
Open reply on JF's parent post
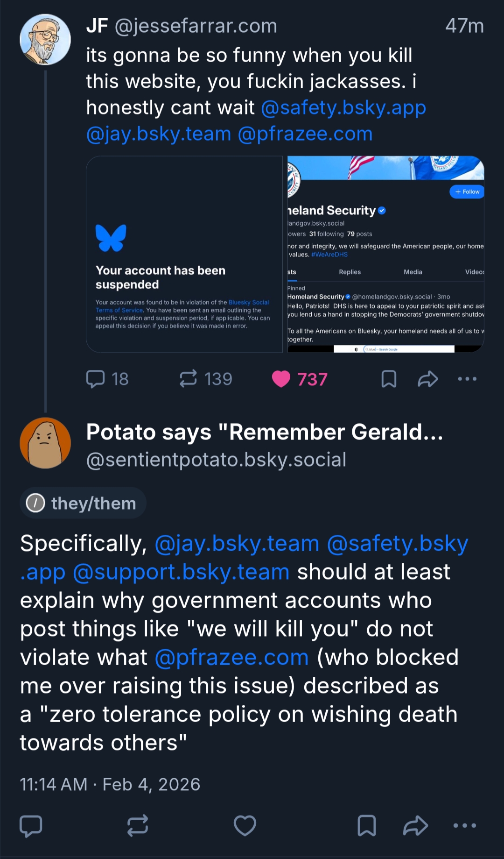coord(96,379)
